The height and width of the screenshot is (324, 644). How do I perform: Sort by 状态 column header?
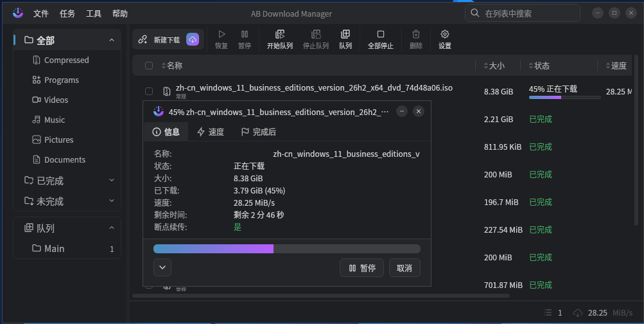tap(539, 66)
